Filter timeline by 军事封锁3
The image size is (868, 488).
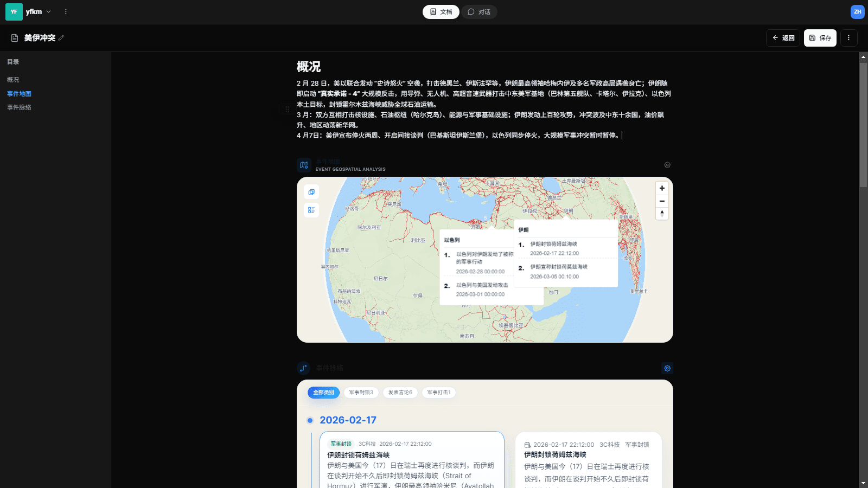[361, 393]
